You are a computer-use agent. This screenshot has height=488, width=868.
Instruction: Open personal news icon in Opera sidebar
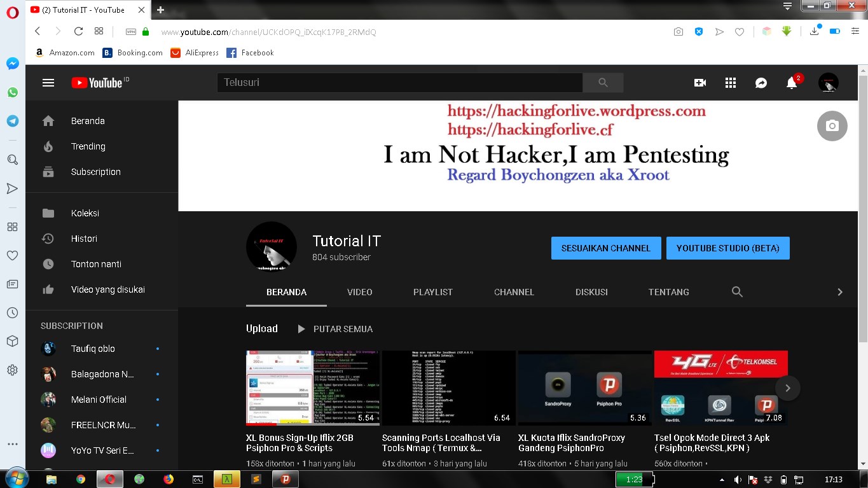pyautogui.click(x=12, y=284)
